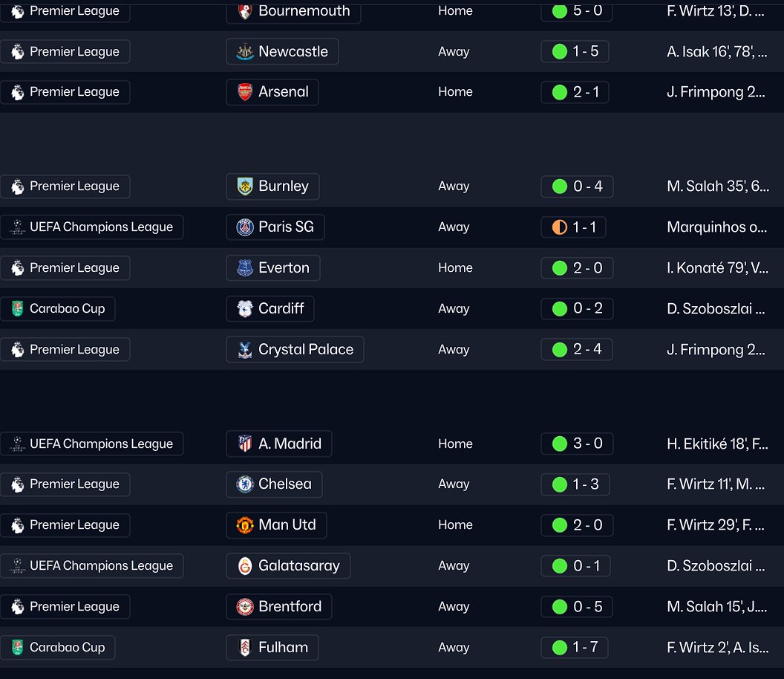Select UEFA Champions League tag on Galatasaray row
Screen dimensions: 784x679
(92, 566)
